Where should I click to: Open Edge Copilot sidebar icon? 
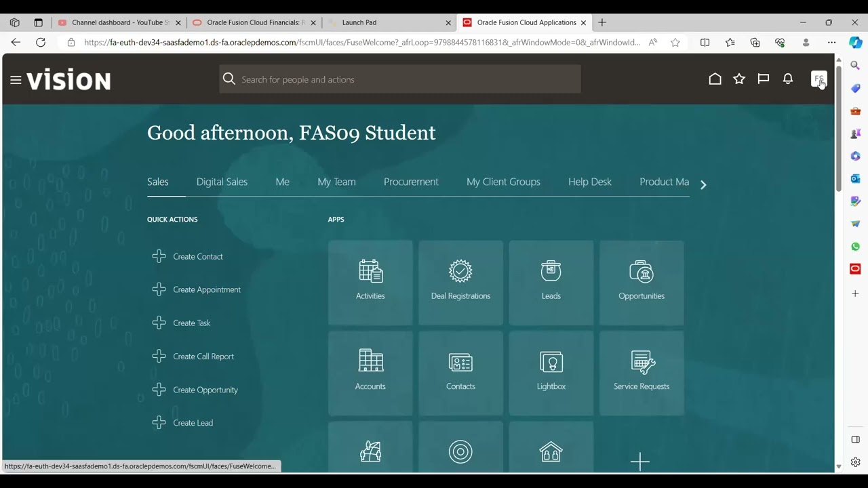[855, 42]
